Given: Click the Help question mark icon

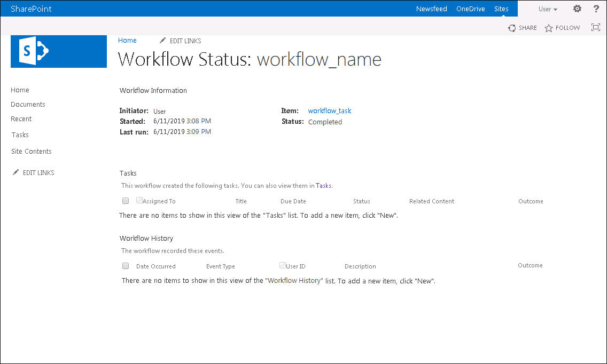Looking at the screenshot, I should point(596,9).
